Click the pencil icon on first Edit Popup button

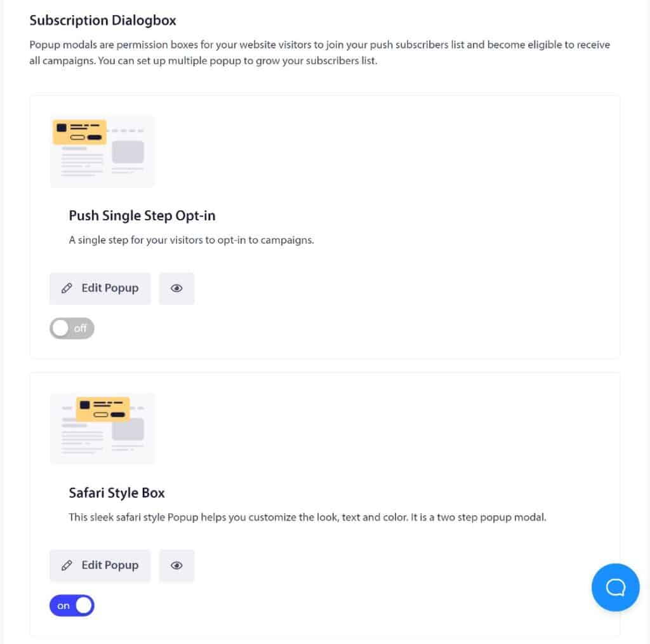pos(67,288)
